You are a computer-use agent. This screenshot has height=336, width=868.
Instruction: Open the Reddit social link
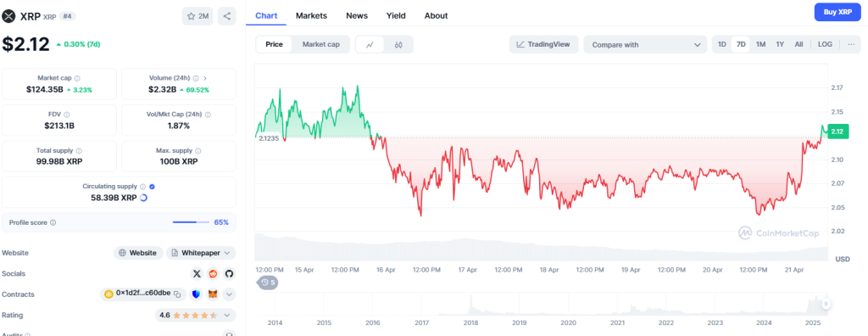pos(213,274)
